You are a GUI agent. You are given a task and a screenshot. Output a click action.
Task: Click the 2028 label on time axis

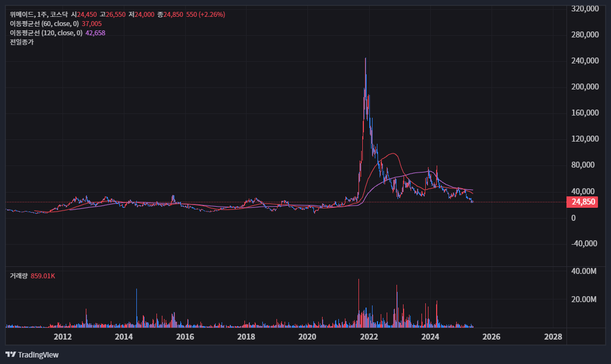click(x=553, y=337)
